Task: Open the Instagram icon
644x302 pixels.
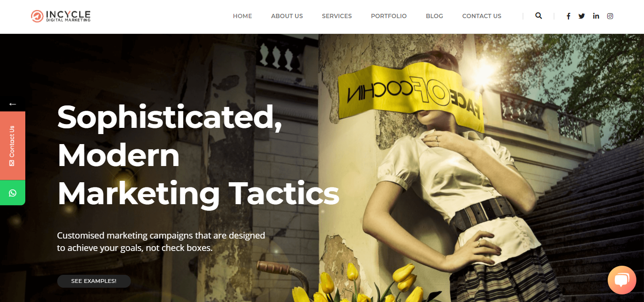Action: pyautogui.click(x=610, y=16)
